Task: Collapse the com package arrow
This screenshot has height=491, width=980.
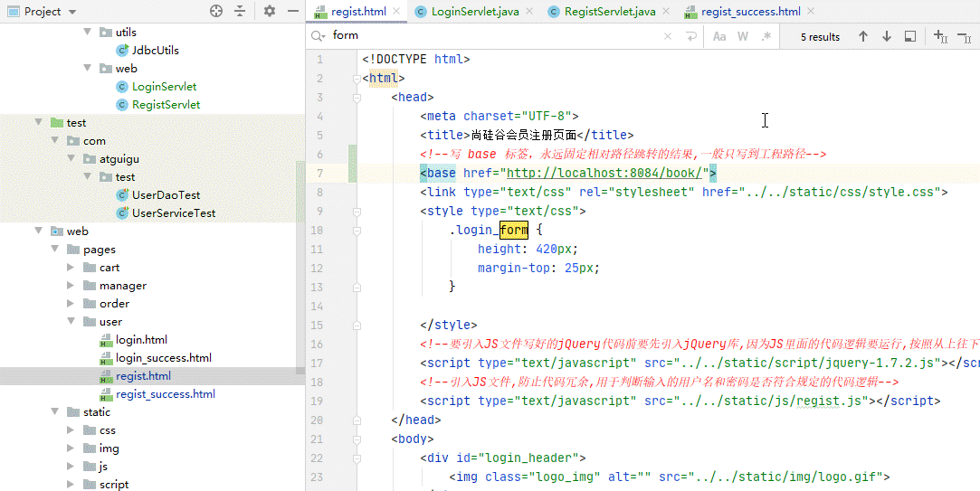Action: (x=55, y=140)
